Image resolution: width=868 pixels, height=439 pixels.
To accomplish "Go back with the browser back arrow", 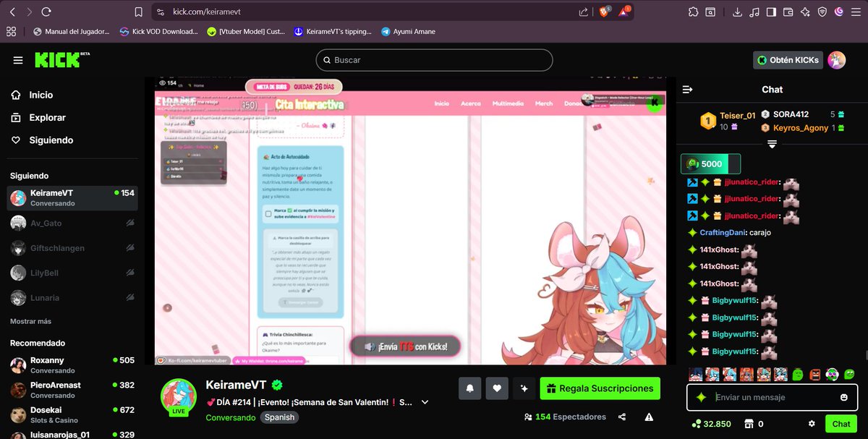I will [x=12, y=12].
